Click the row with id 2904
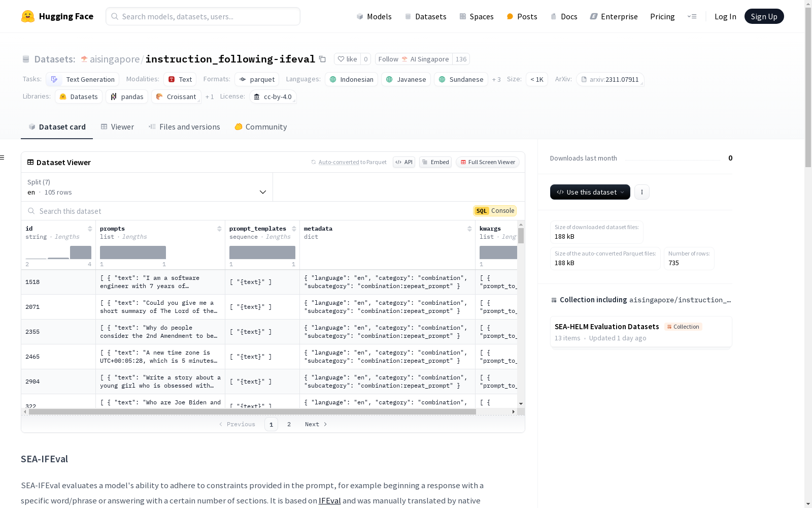Screen dimensions: 812x508 point(269,382)
